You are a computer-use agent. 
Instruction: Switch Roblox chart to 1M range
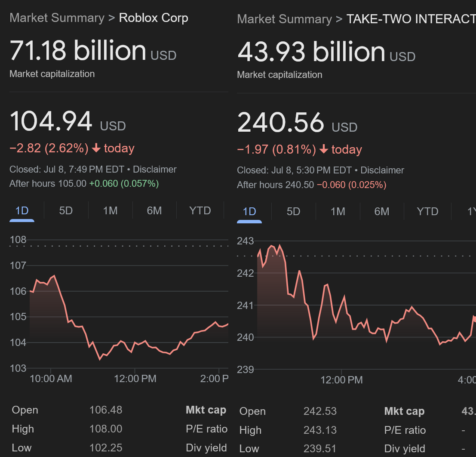[110, 210]
